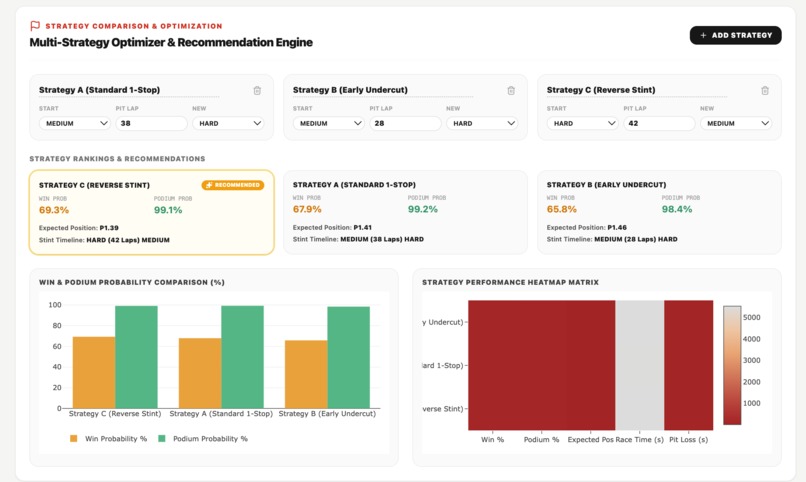The image size is (806, 482).
Task: Edit Strategy C pit lap field showing 42
Action: click(x=659, y=123)
